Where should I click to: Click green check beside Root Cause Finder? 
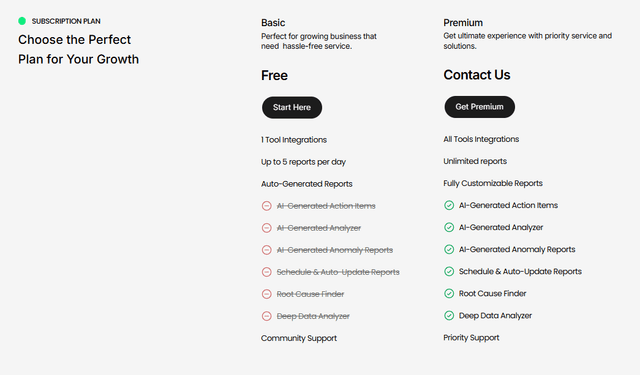pos(449,293)
